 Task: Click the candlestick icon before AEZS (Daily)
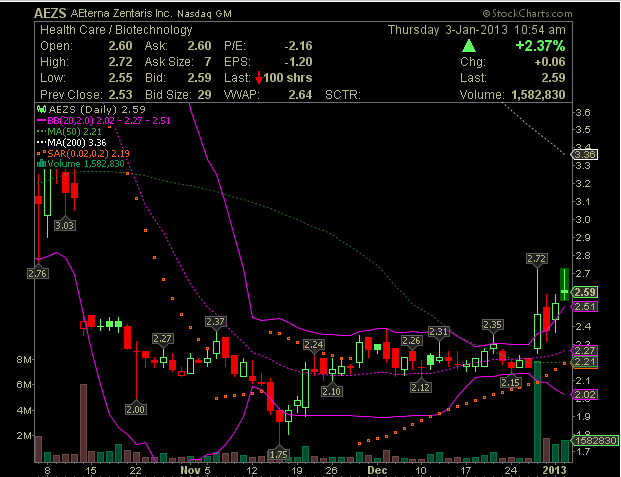[x=41, y=109]
